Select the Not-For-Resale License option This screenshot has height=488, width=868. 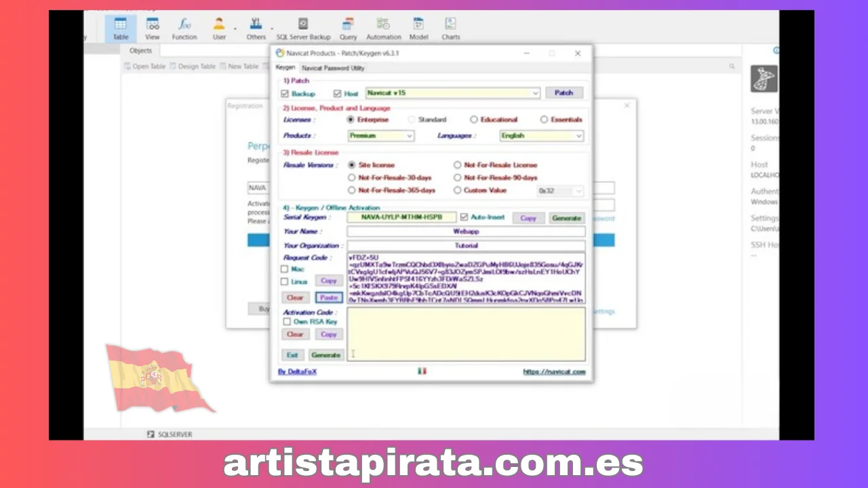(457, 165)
